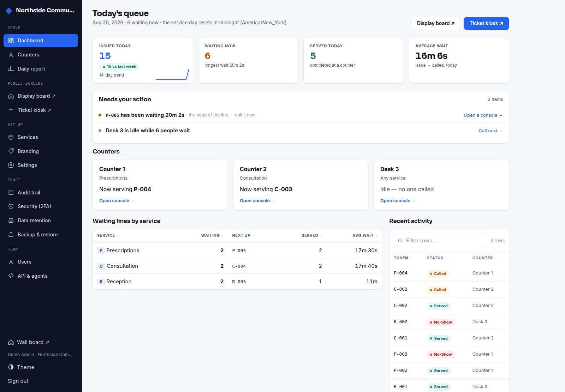Viewport: 565px width, 392px height.
Task: Click the Call next link
Action: coord(490,131)
